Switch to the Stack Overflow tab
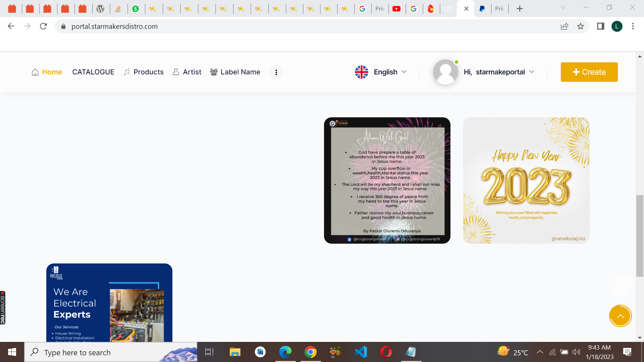 118,9
